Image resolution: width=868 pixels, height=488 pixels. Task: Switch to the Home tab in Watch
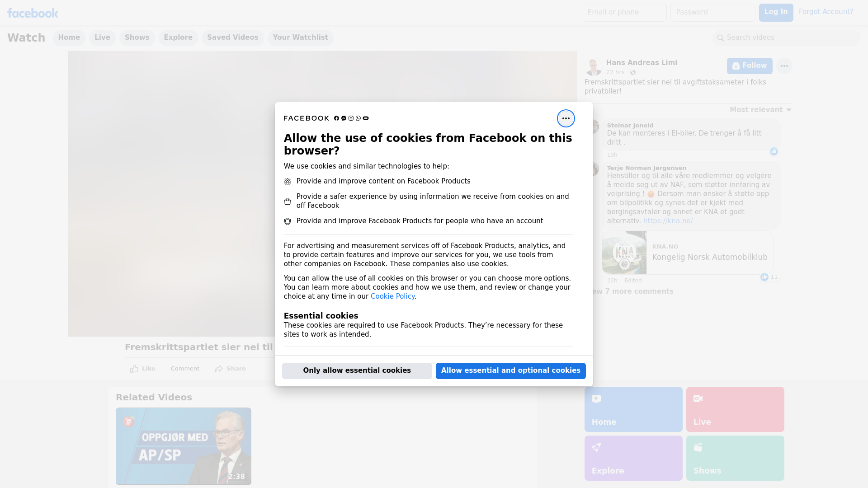click(x=69, y=38)
